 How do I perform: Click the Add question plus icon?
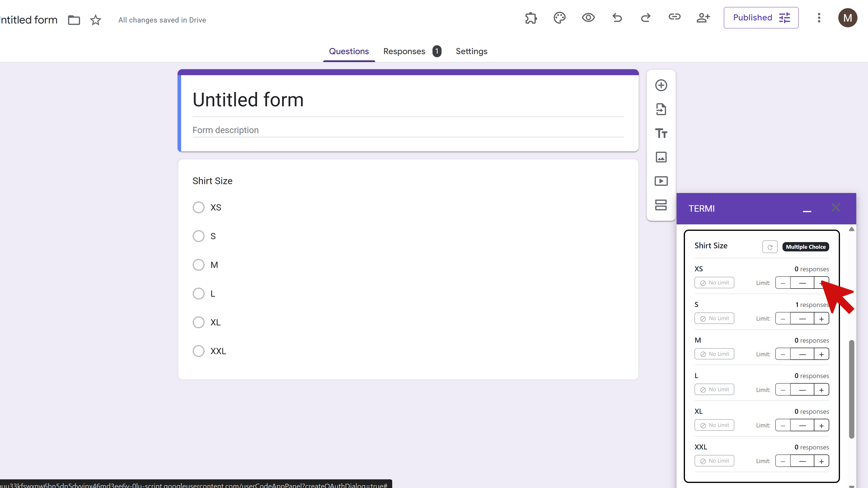tap(661, 85)
